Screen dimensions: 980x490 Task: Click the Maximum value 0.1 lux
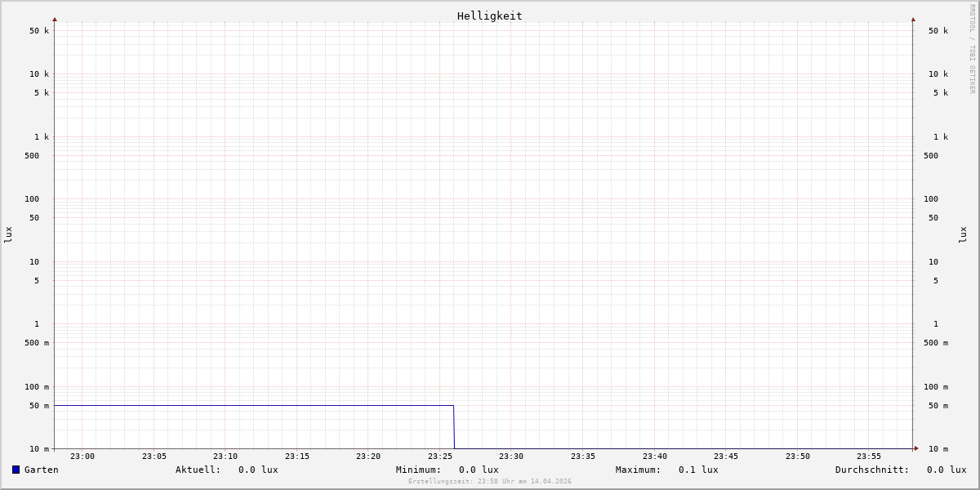(698, 470)
